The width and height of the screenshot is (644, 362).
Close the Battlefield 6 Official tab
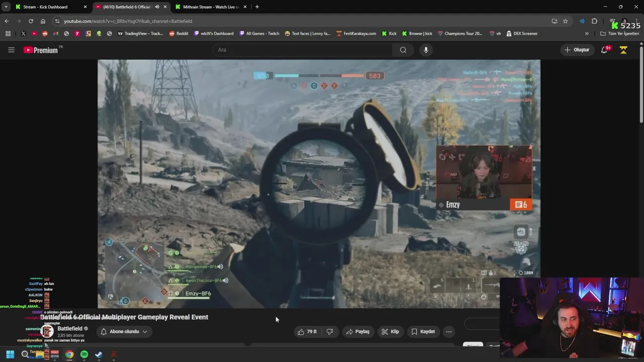pyautogui.click(x=165, y=7)
